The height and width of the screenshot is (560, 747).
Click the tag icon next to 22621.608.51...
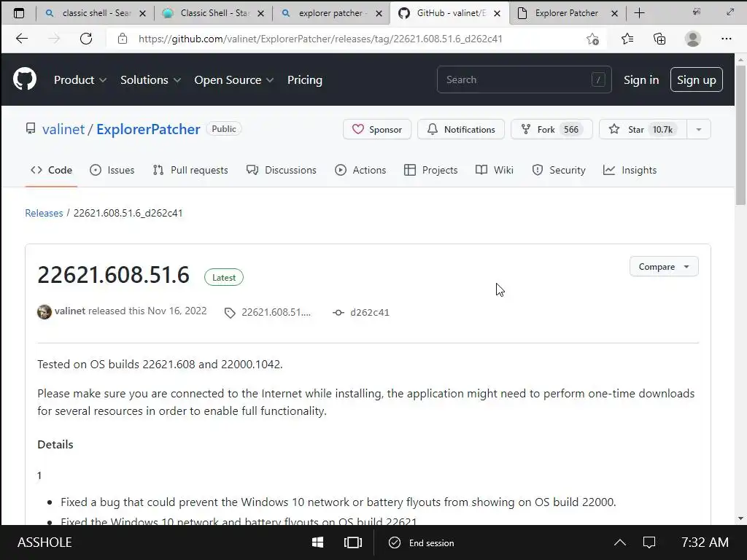click(230, 313)
